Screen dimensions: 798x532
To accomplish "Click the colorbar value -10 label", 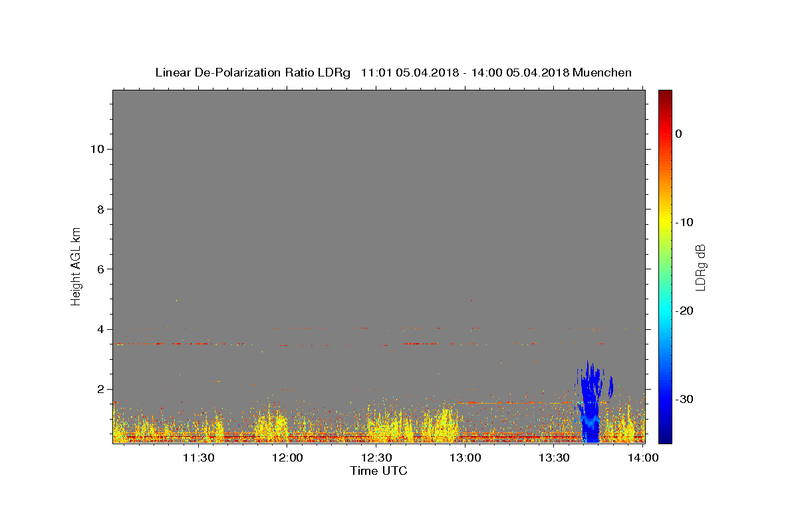I will point(685,222).
